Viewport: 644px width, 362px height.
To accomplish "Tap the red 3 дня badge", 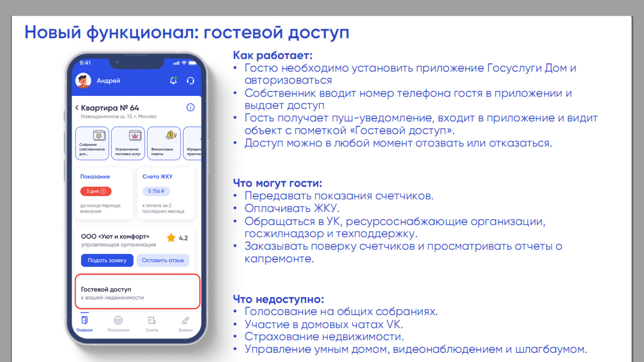I will pos(96,191).
